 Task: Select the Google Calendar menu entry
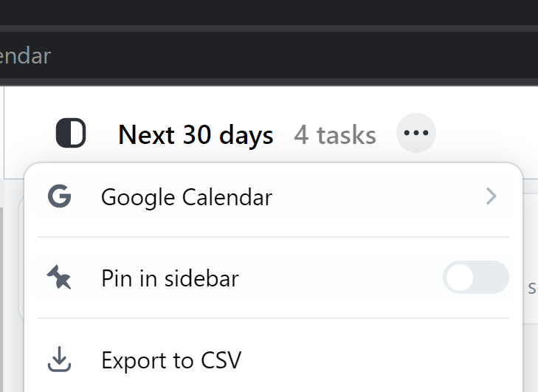274,196
